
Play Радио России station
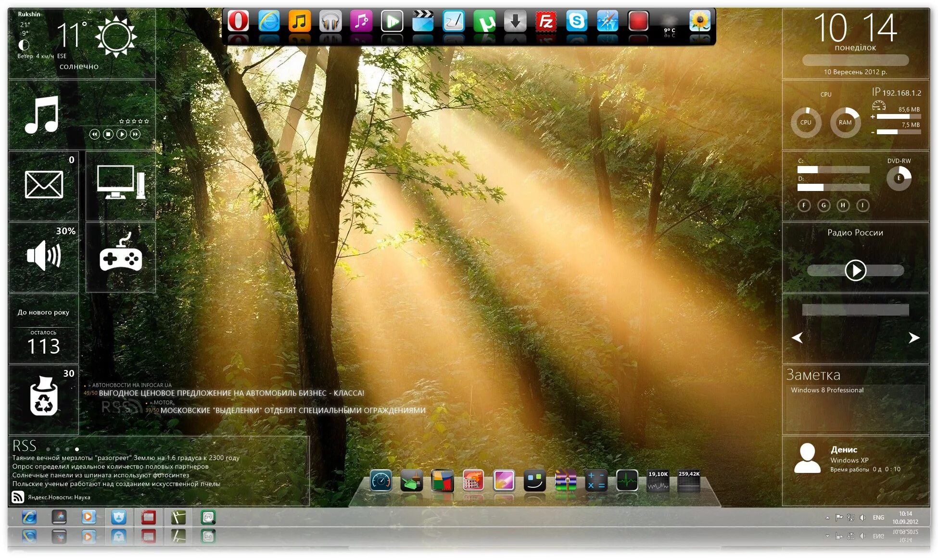tap(855, 270)
